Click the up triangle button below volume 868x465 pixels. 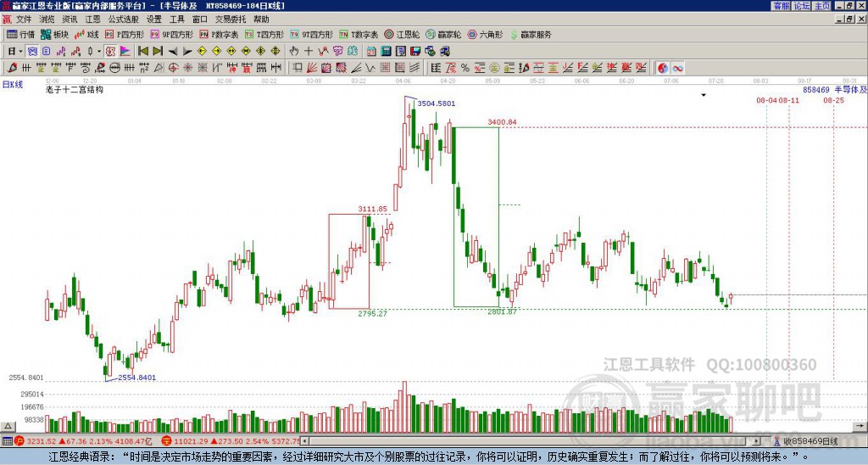(8, 426)
